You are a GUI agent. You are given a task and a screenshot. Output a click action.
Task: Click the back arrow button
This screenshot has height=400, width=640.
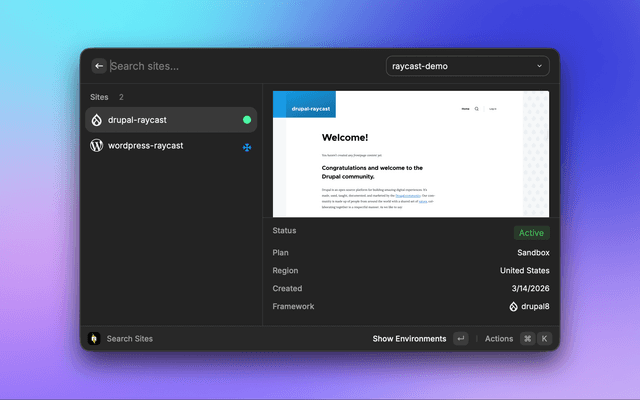(x=99, y=66)
